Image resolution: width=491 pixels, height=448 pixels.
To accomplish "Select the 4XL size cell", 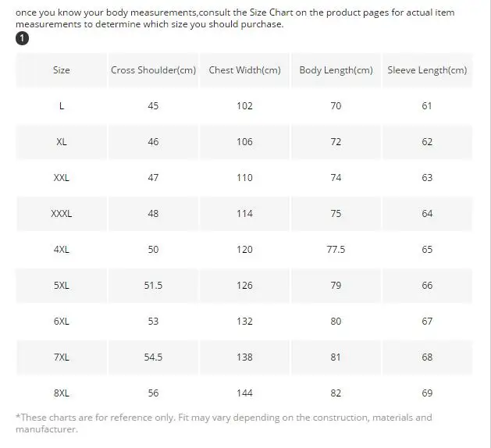I will click(62, 250).
